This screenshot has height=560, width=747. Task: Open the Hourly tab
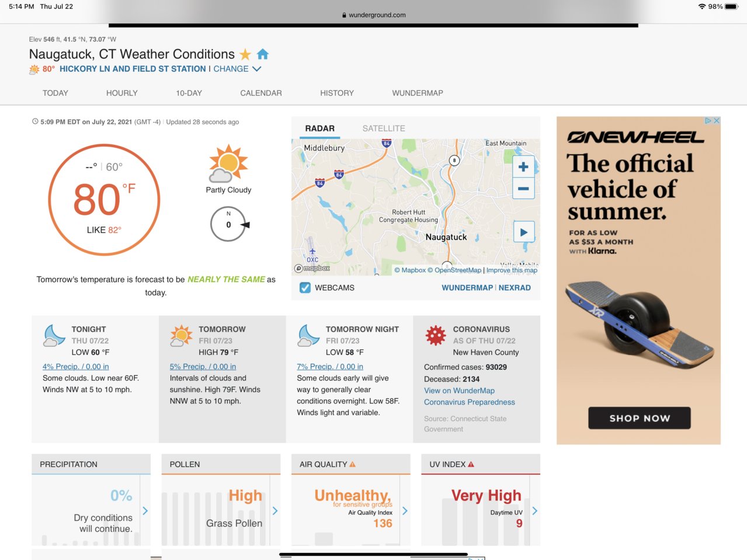(122, 93)
